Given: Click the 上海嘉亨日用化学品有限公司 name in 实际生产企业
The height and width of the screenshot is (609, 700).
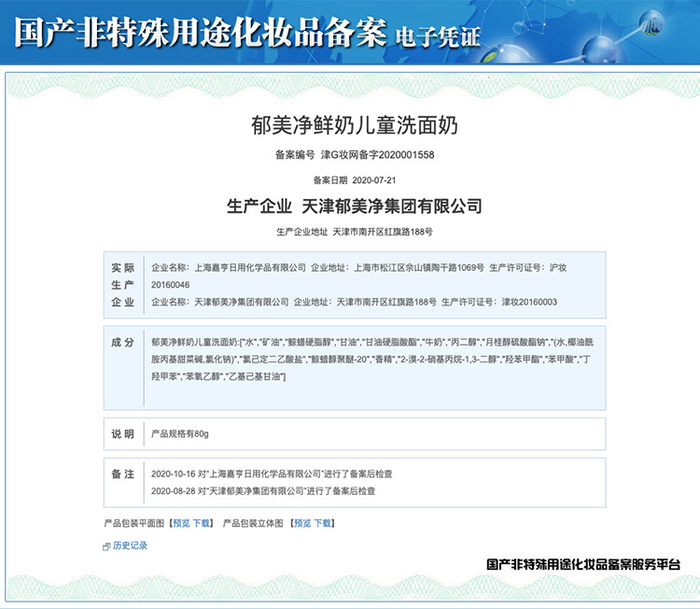Looking at the screenshot, I should pos(250,268).
